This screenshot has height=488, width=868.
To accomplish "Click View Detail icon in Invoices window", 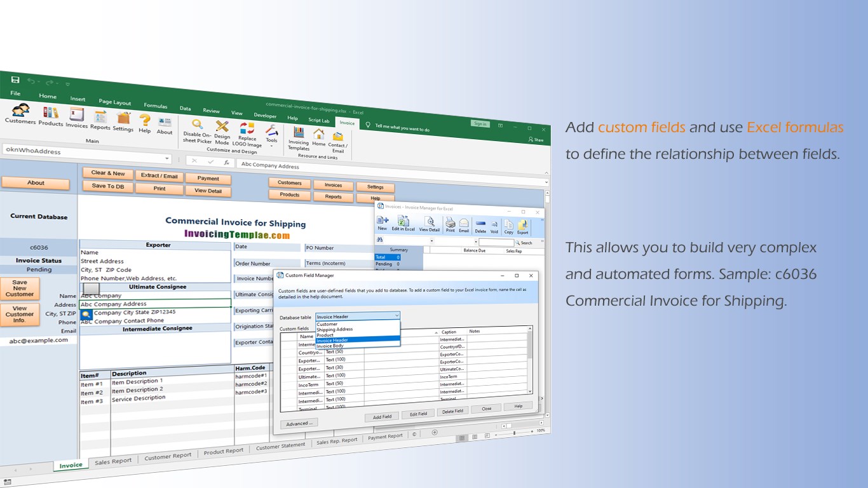I will click(x=430, y=224).
